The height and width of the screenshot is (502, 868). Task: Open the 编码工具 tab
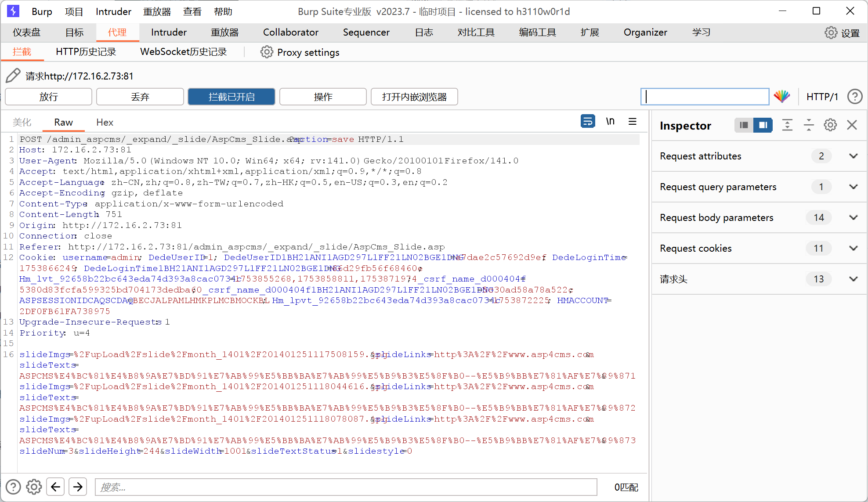(x=537, y=33)
